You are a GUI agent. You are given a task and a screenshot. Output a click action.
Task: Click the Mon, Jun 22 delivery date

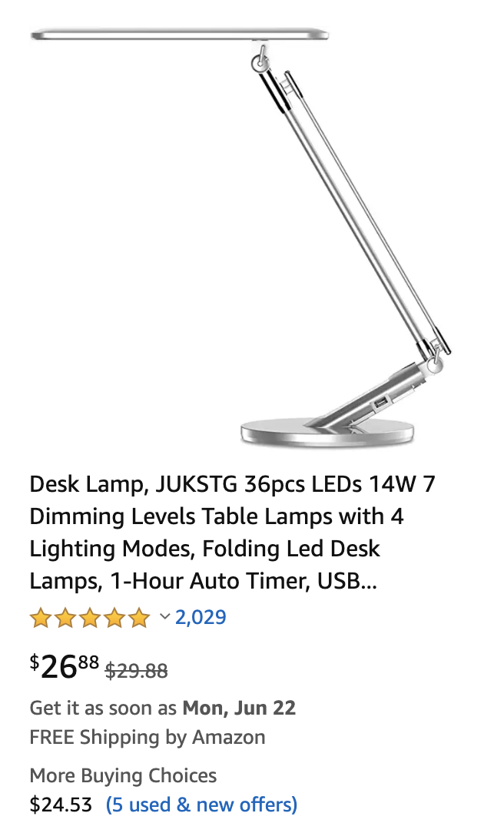[239, 709]
